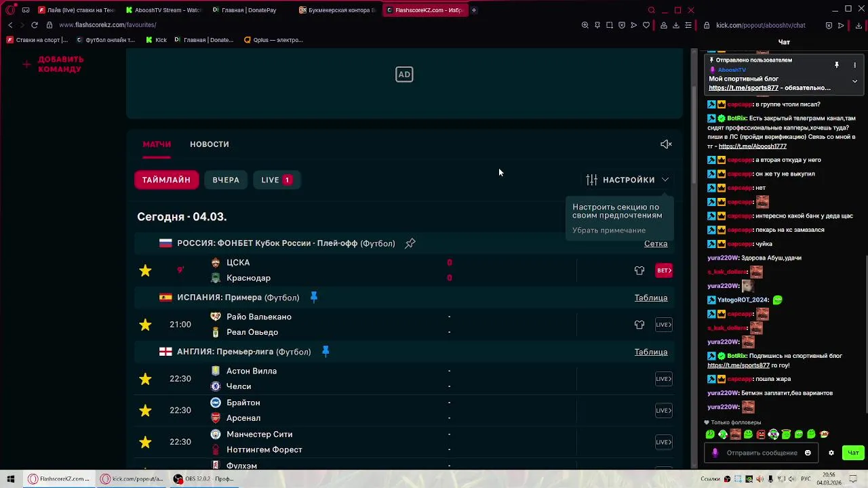Click the chat message input field

[762, 453]
